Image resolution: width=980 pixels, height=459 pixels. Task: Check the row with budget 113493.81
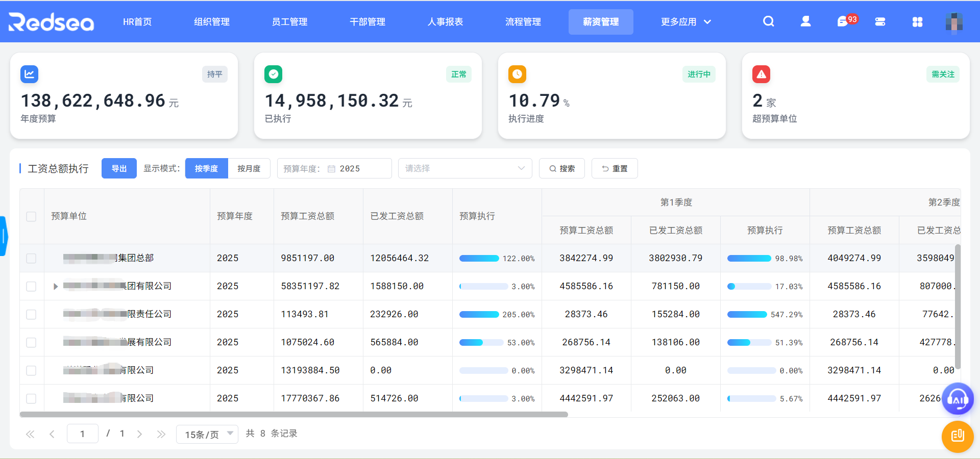tap(31, 314)
